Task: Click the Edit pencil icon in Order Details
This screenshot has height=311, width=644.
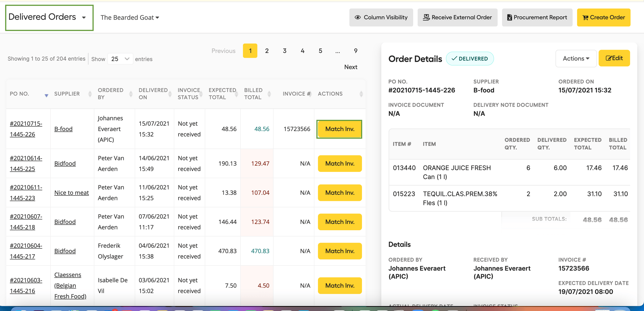Action: pos(608,58)
